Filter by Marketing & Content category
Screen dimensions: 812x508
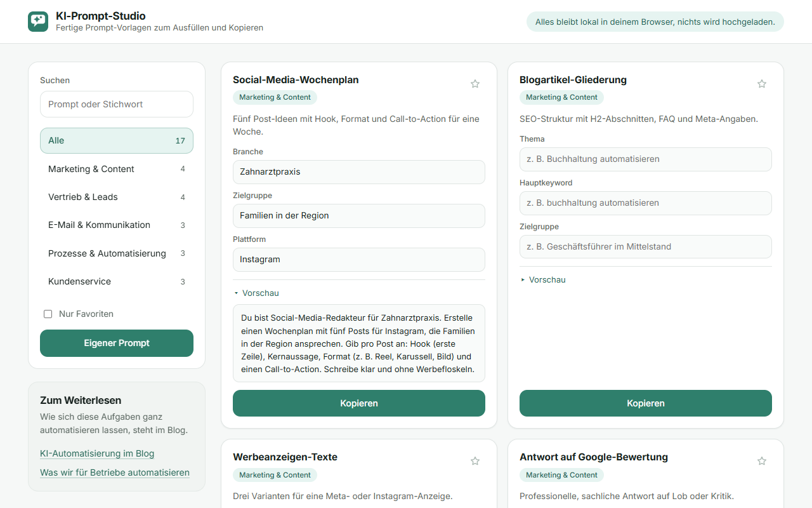[117, 169]
